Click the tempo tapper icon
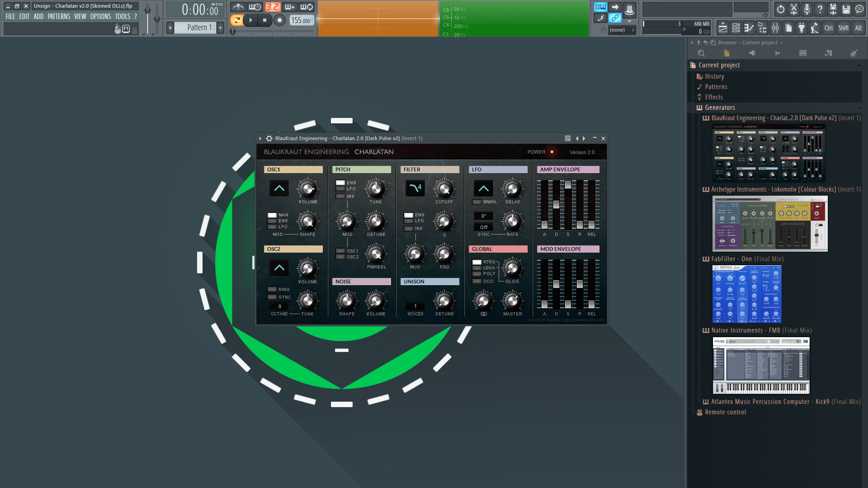 click(x=815, y=28)
